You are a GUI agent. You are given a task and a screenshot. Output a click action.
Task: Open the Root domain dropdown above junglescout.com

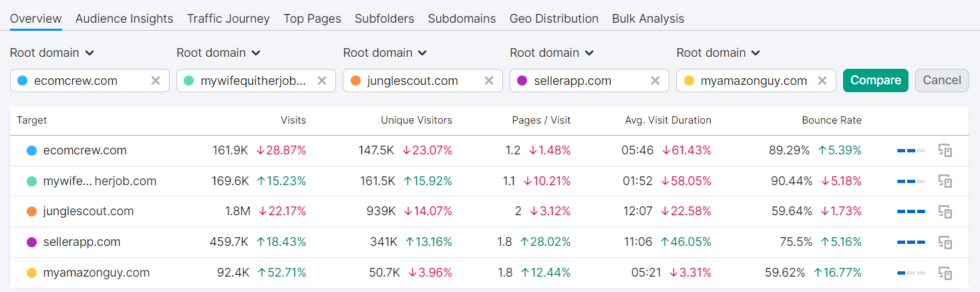point(385,53)
